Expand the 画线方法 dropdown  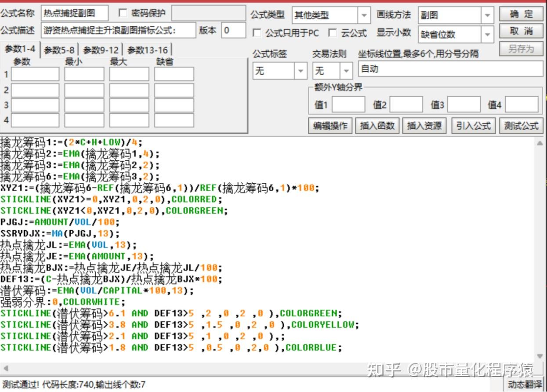coord(487,15)
